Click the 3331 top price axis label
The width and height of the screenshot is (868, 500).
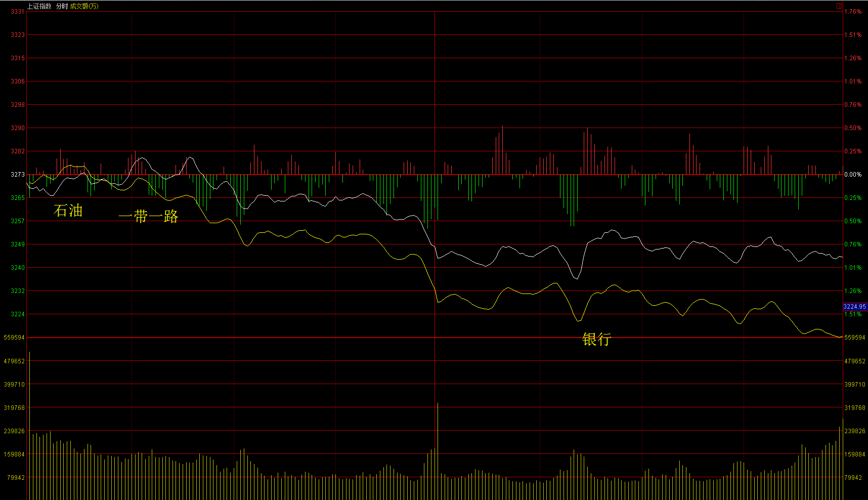[18, 12]
